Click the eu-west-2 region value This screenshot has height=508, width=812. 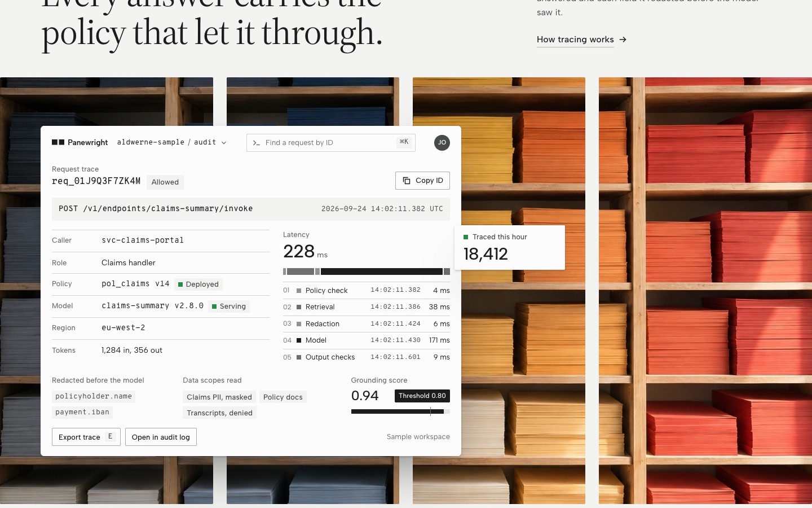tap(123, 328)
